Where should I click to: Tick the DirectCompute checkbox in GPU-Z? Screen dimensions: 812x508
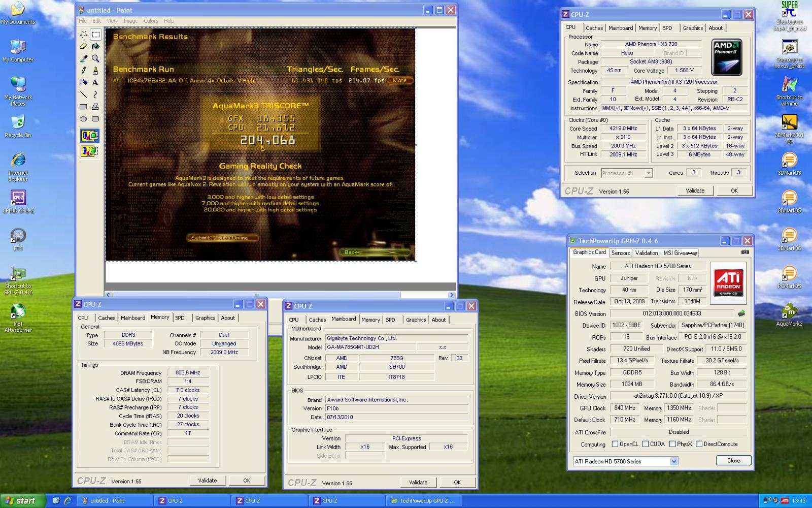[x=699, y=444]
